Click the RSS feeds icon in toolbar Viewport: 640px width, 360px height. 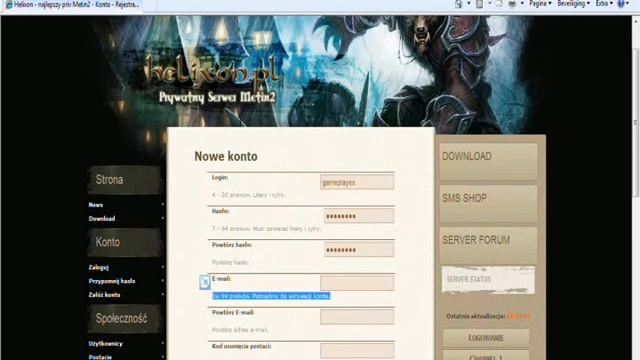(479, 4)
